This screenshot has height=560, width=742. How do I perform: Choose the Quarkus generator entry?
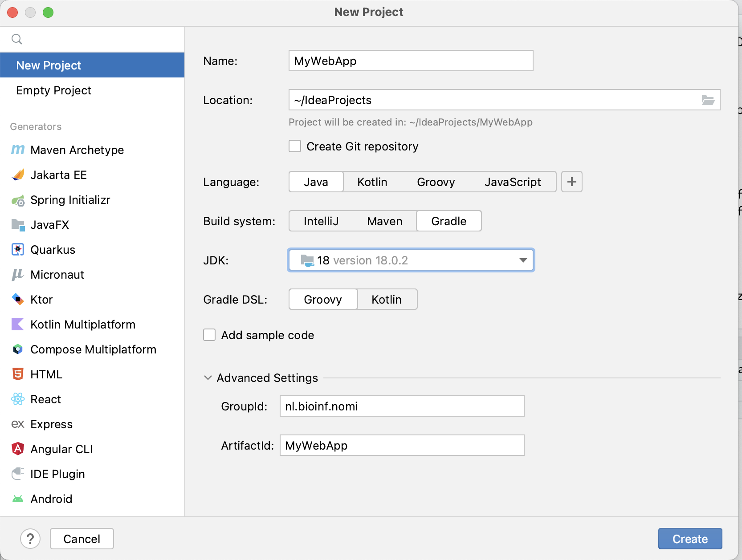92,250
